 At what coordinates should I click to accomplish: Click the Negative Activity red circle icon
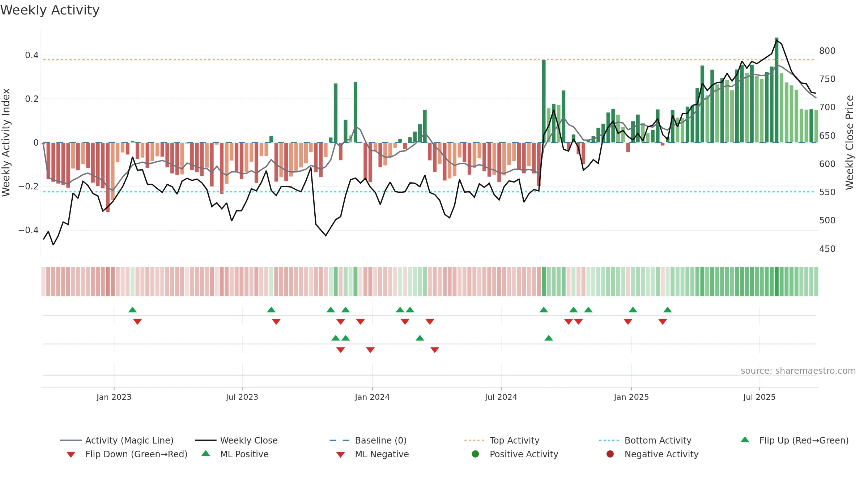610,454
